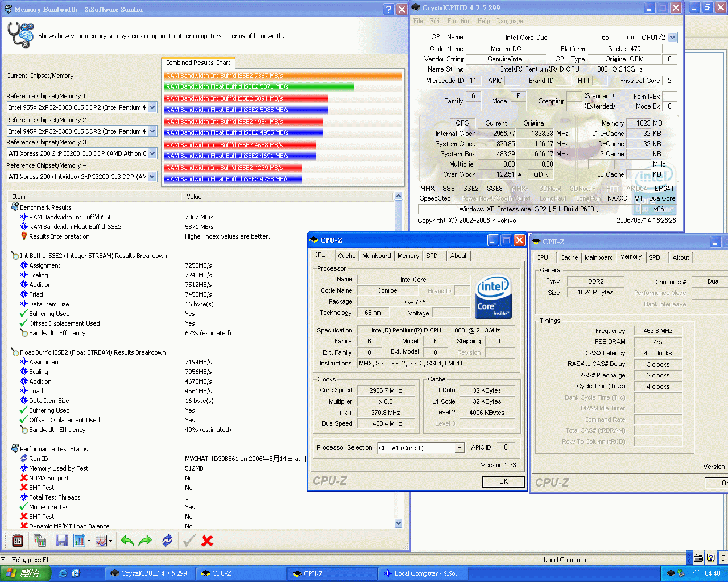
Task: Click the NUMA Support red X icon
Action: [x=24, y=478]
